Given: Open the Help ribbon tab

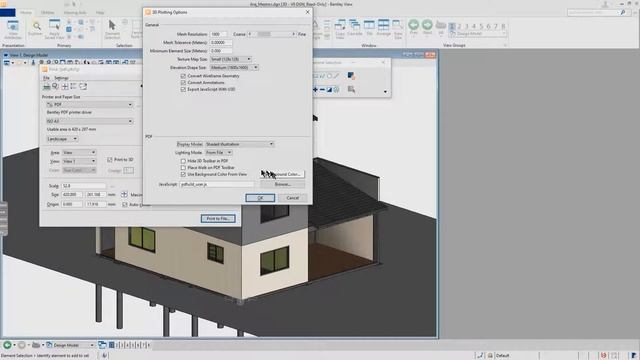Looking at the screenshot, I should tap(100, 13).
